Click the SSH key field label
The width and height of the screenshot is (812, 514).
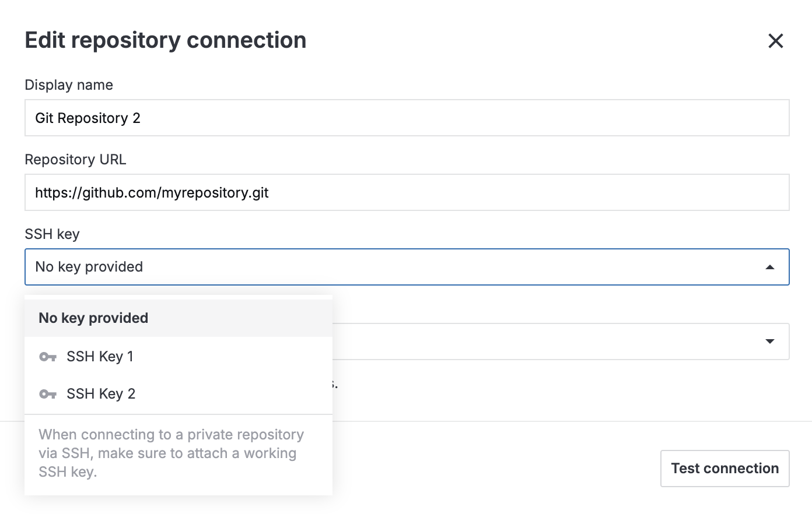pyautogui.click(x=52, y=234)
